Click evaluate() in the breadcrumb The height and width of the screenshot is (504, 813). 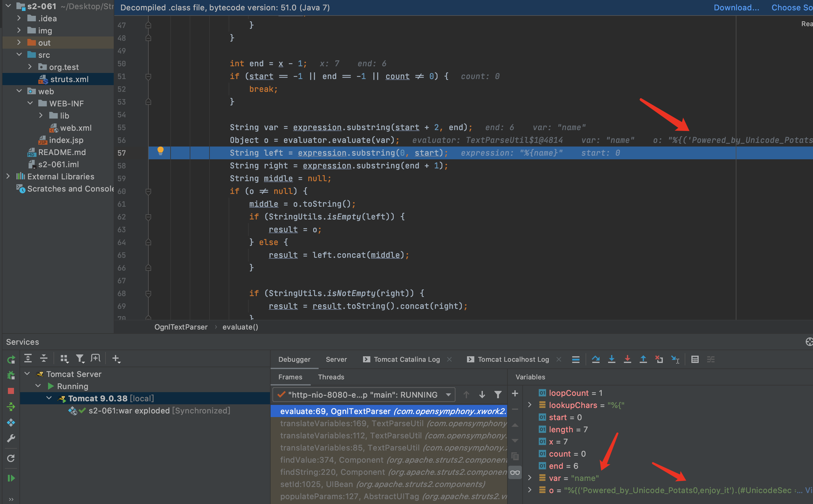pos(240,327)
